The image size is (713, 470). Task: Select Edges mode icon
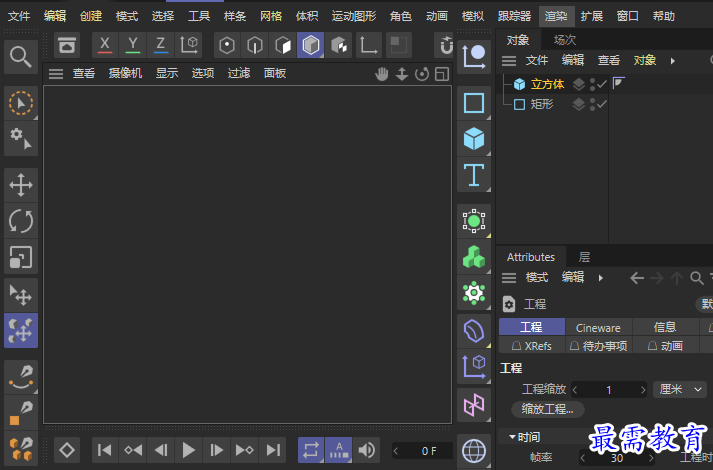pos(255,45)
